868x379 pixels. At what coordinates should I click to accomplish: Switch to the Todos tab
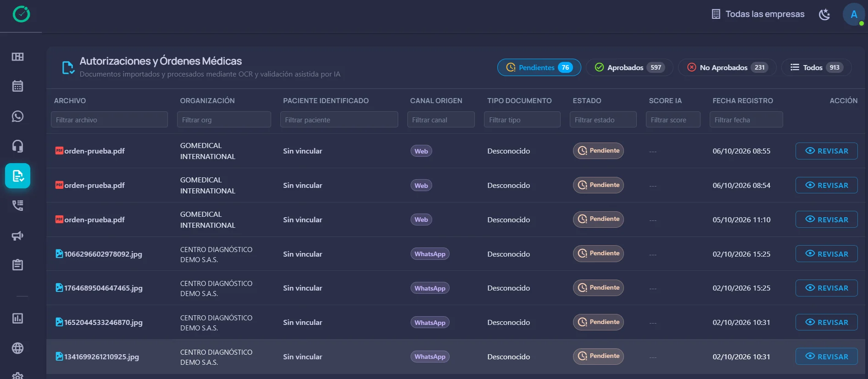(817, 67)
